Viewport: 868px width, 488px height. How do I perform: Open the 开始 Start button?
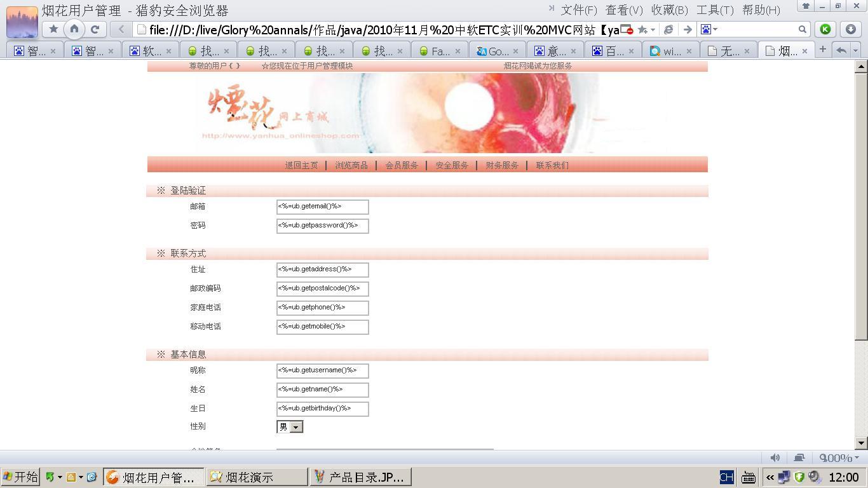(20, 477)
